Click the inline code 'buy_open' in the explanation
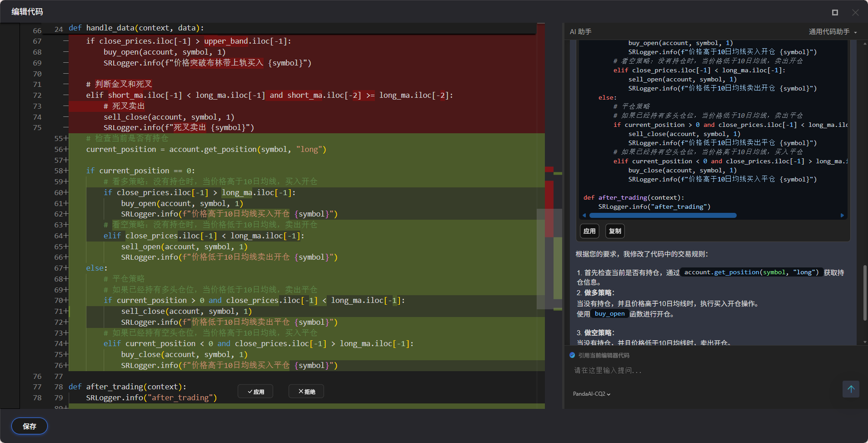868x443 pixels. (610, 314)
